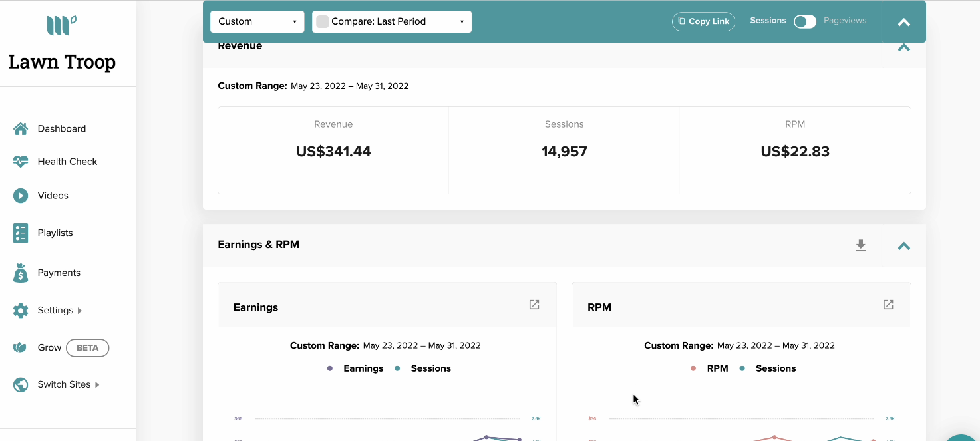This screenshot has width=980, height=441.
Task: Collapse the Earnings & RPM section
Action: pos(903,246)
